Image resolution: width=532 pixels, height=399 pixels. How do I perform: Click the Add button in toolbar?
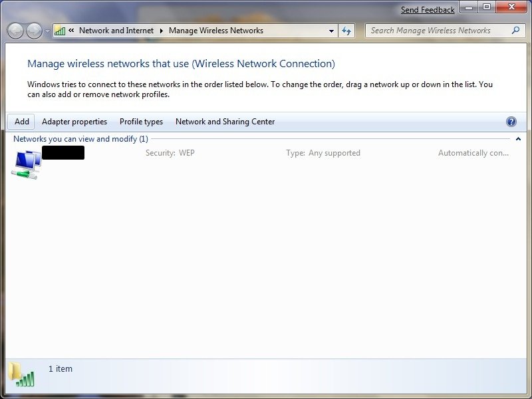click(22, 122)
